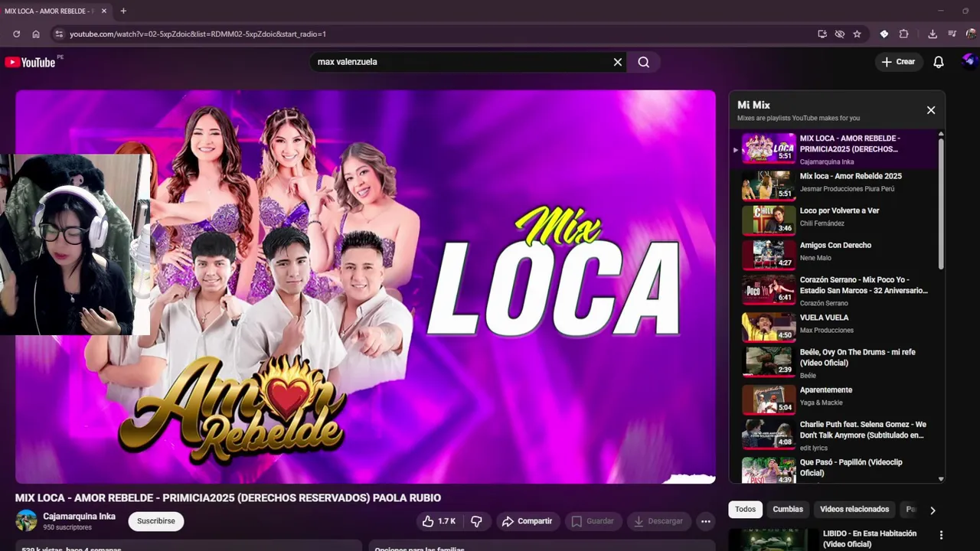Play Charlie Puth We Don't Talk Anymore
The image size is (980, 551).
pos(837,435)
